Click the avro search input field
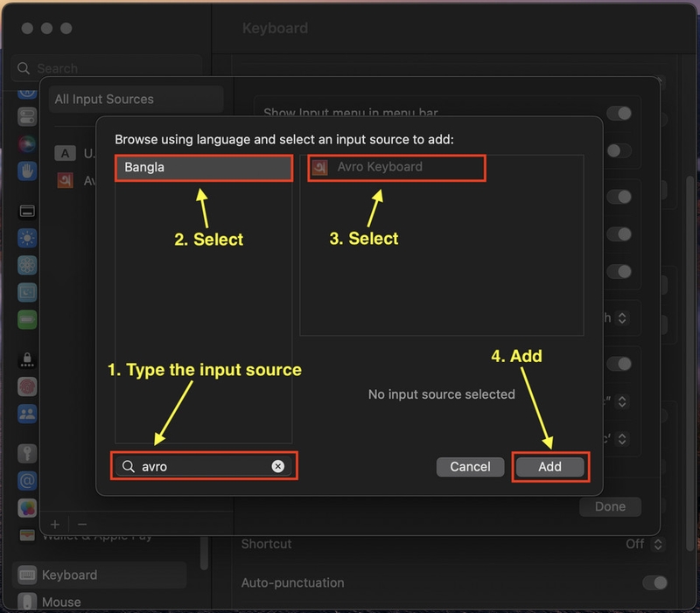The image size is (700, 613). click(x=204, y=466)
